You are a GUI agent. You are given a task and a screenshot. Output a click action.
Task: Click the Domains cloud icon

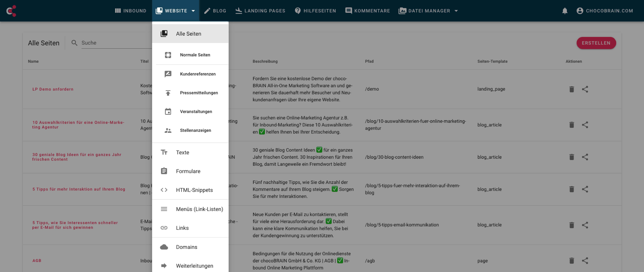coord(164,247)
